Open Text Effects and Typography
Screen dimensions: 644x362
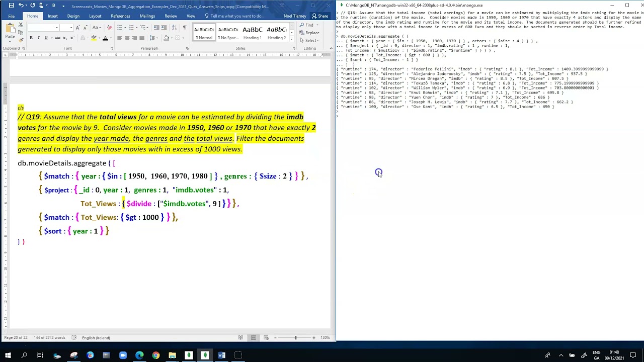[83, 38]
